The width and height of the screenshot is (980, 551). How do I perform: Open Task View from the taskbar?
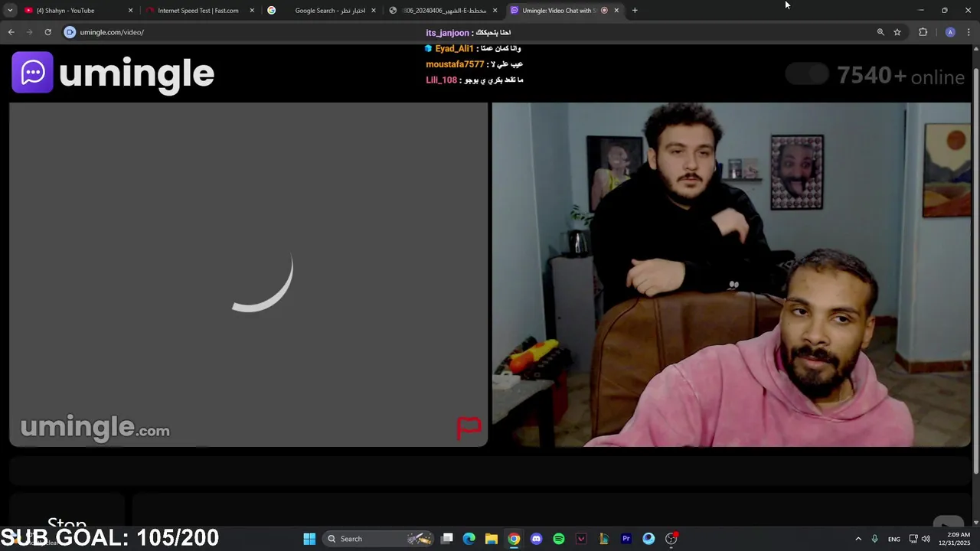point(447,539)
